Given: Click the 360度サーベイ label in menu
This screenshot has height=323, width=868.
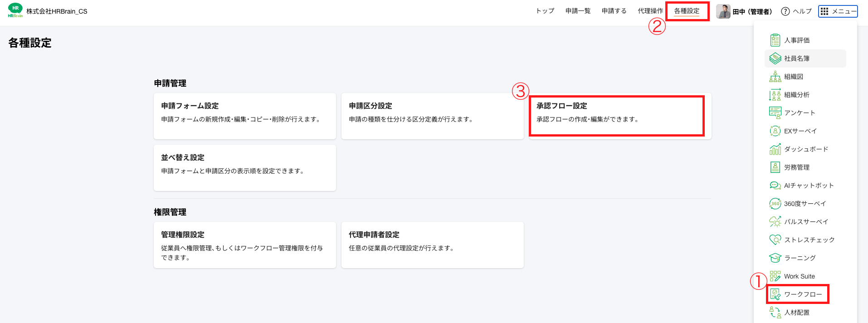Looking at the screenshot, I should point(805,204).
